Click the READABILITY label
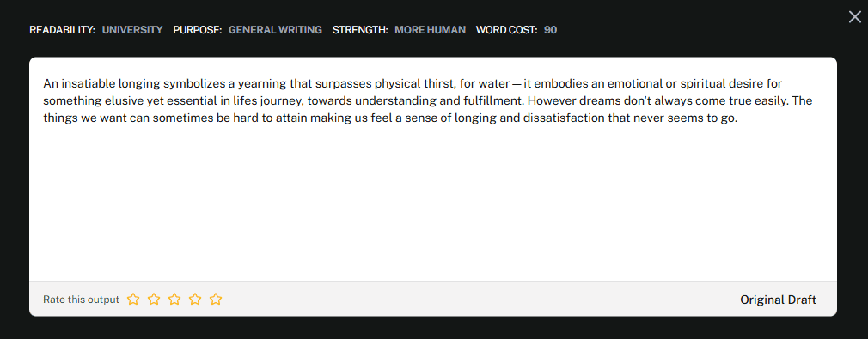 [x=63, y=30]
